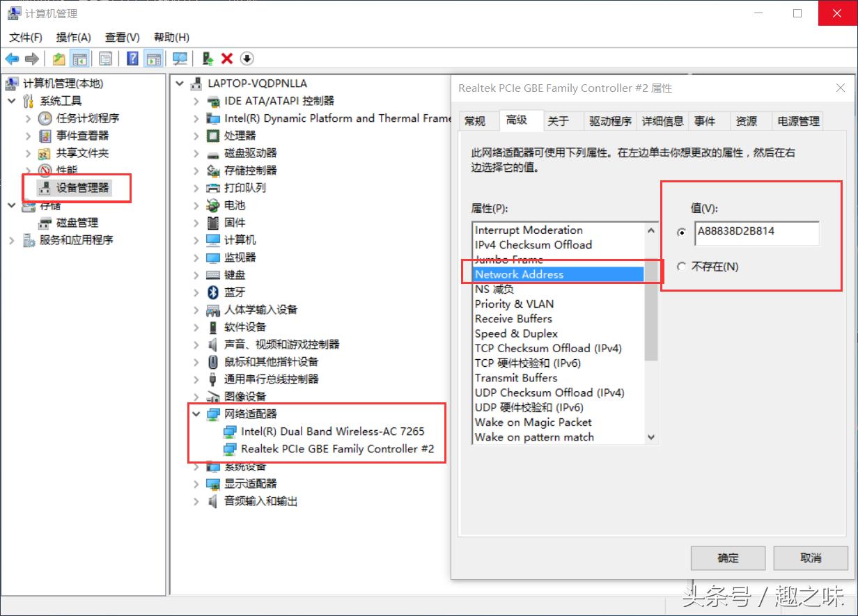
Task: Switch to the 驱动程序 tab
Action: pos(610,121)
